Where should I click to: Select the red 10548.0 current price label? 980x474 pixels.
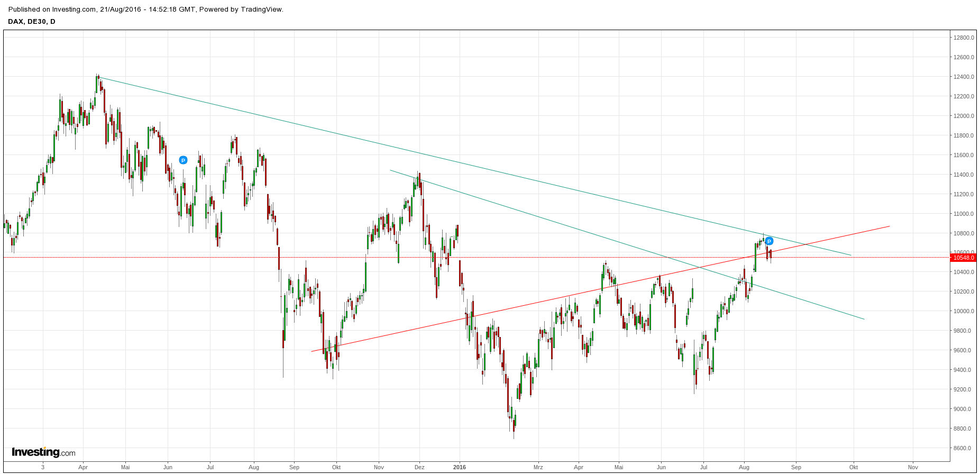point(964,258)
